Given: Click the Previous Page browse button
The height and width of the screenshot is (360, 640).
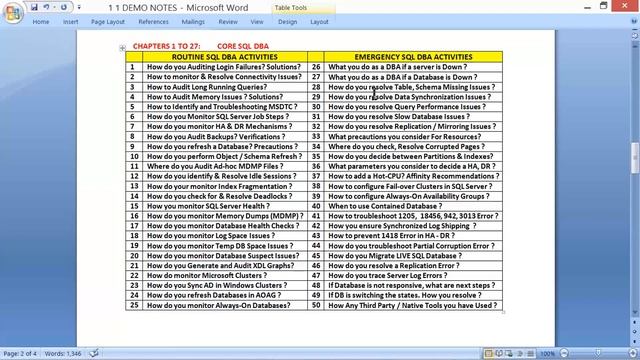Looking at the screenshot, I should 635,322.
